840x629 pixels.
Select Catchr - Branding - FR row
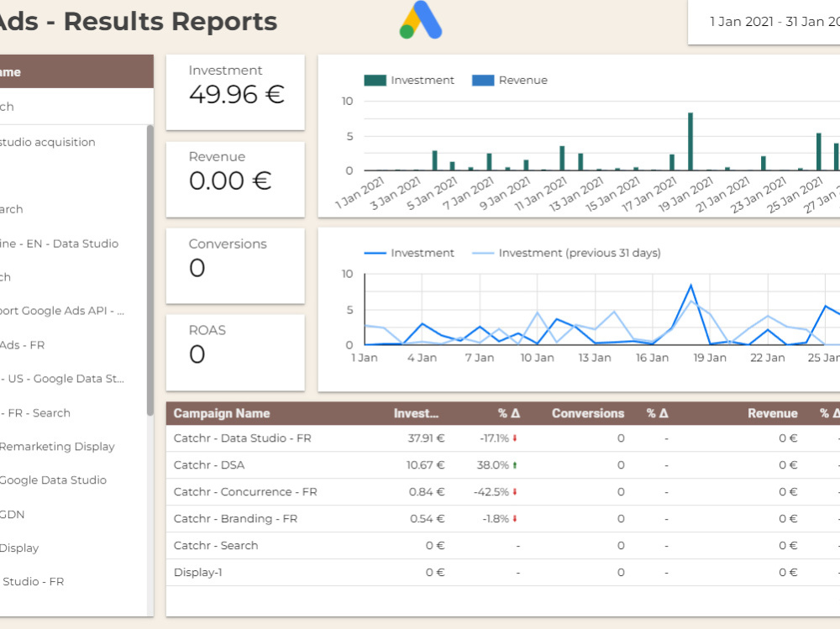click(503, 519)
